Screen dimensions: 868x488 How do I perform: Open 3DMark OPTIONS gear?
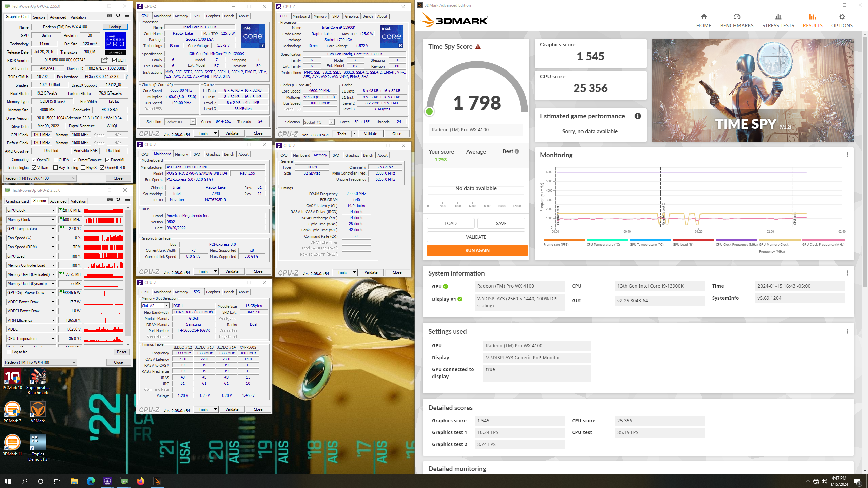pos(842,21)
